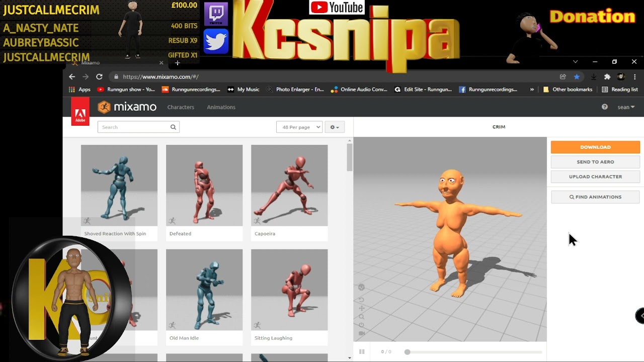This screenshot has height=362, width=644.
Task: Open the extensions puzzle icon
Action: (x=607, y=77)
